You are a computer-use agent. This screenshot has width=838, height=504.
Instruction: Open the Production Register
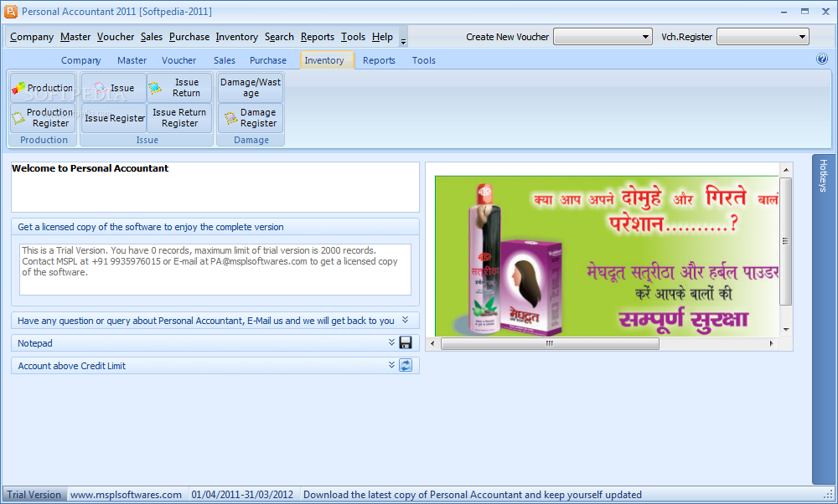click(43, 118)
